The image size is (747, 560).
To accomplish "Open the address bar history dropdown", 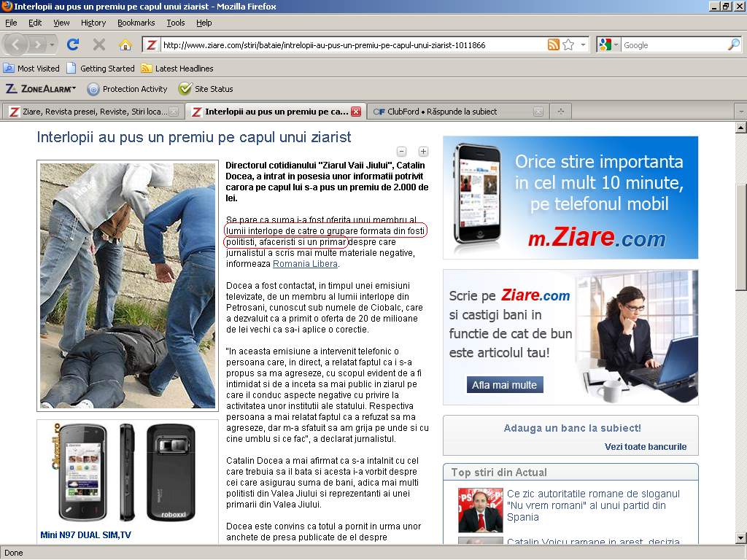I will 583,45.
